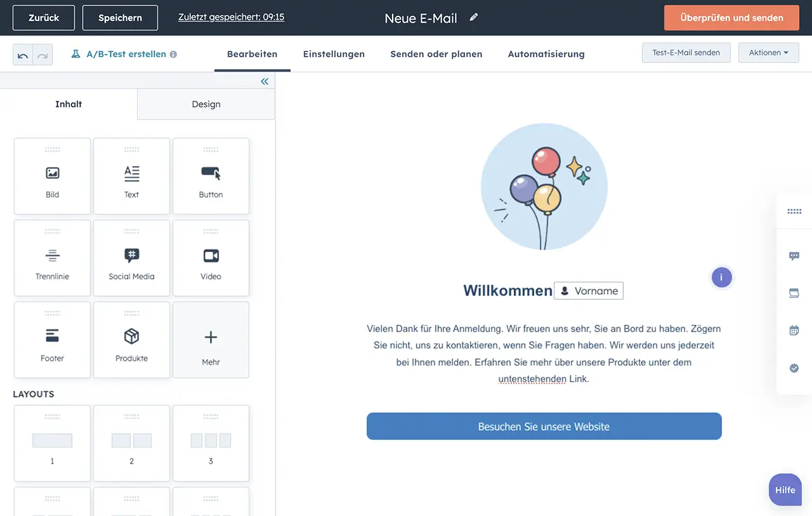Switch to the Einstellungen tab
The height and width of the screenshot is (516, 812).
(334, 54)
